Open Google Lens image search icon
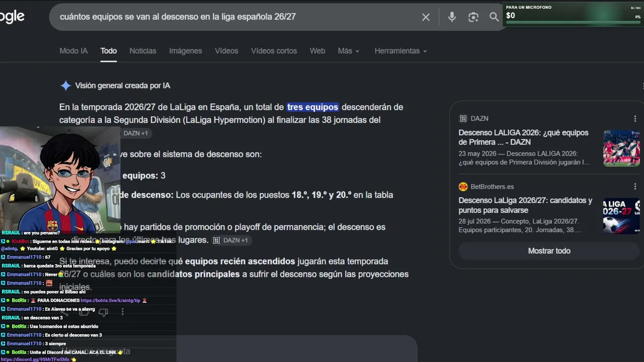The width and height of the screenshot is (644, 362). point(473,17)
